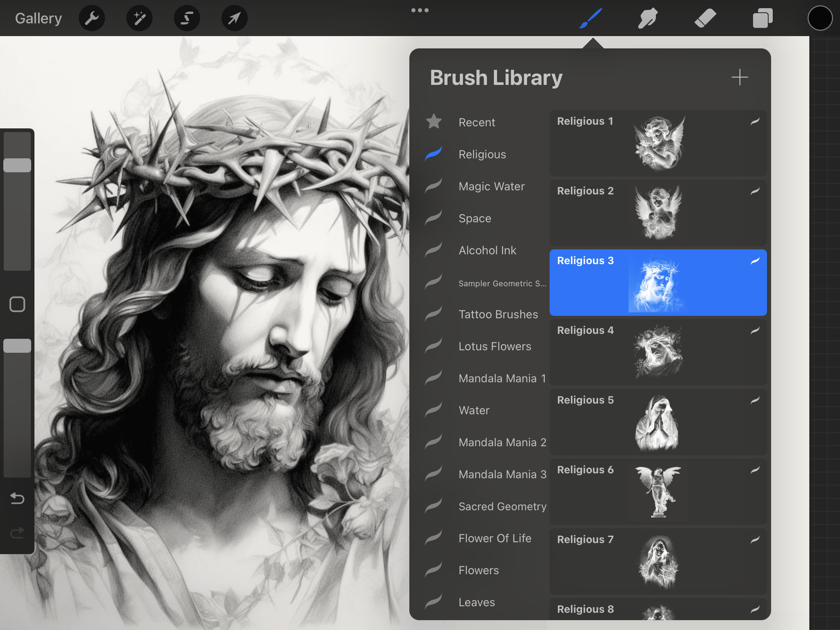
Task: Open the Layers panel
Action: click(763, 18)
